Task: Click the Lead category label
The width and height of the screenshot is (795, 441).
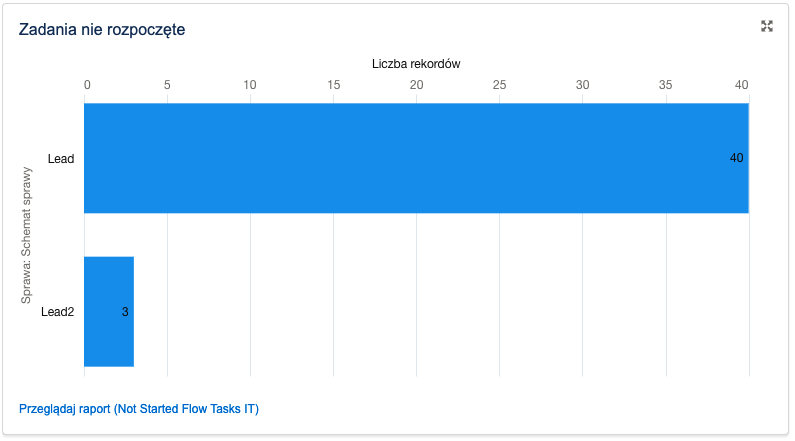Action: coord(61,159)
